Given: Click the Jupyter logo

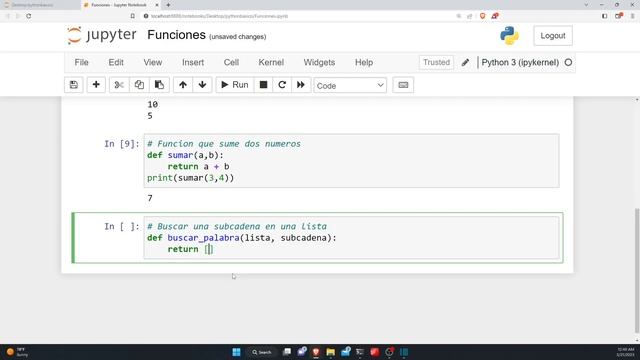Looking at the screenshot, I should 102,36.
